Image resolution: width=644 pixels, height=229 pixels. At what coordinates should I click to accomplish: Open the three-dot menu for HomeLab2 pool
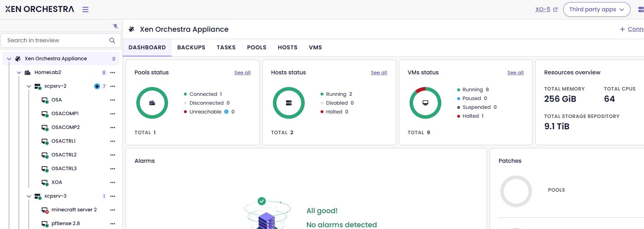tap(113, 73)
